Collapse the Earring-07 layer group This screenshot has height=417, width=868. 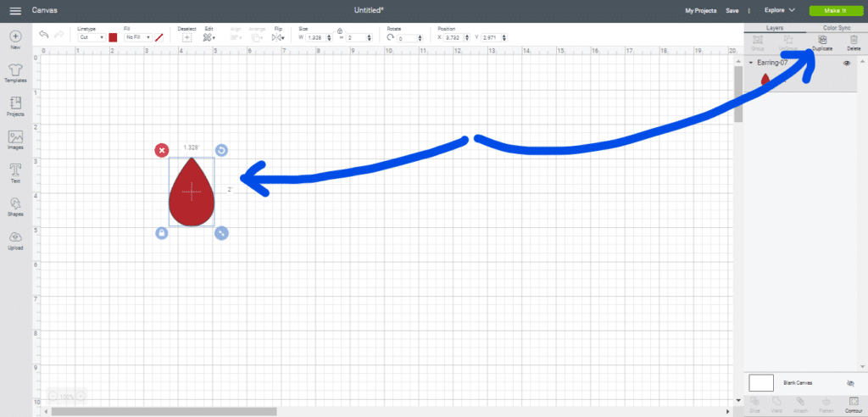point(751,64)
